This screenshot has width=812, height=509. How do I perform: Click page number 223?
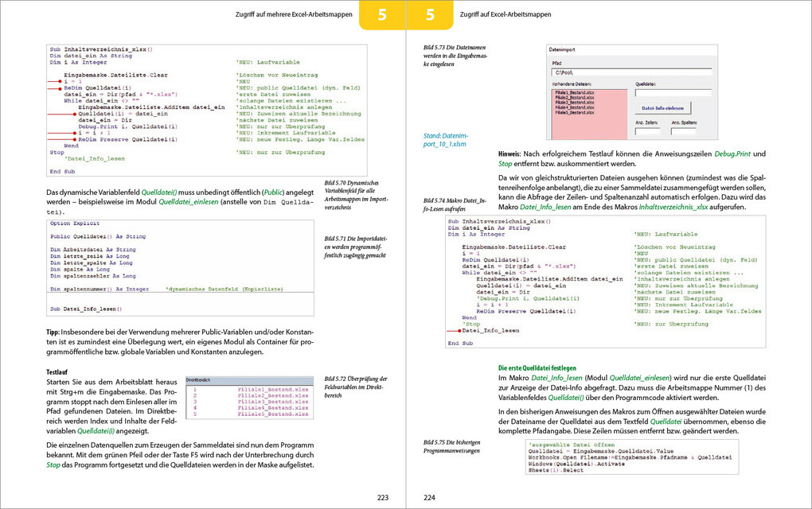pos(383,498)
